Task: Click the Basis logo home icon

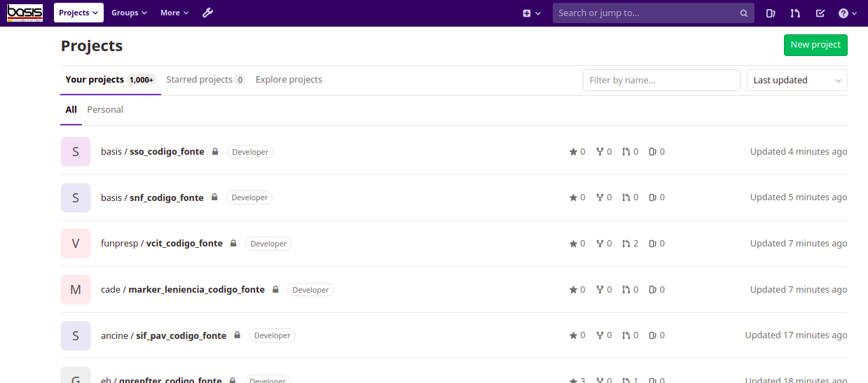Action: (25, 13)
